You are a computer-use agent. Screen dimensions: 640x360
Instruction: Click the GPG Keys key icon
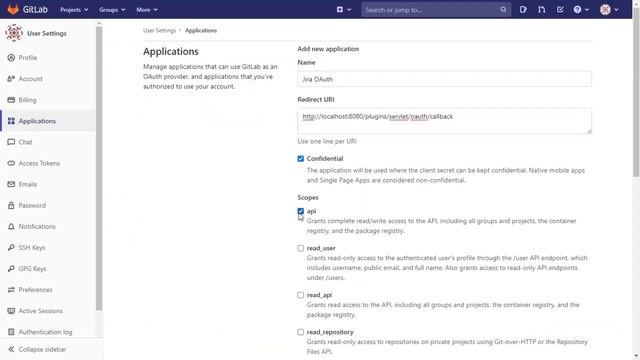11,269
